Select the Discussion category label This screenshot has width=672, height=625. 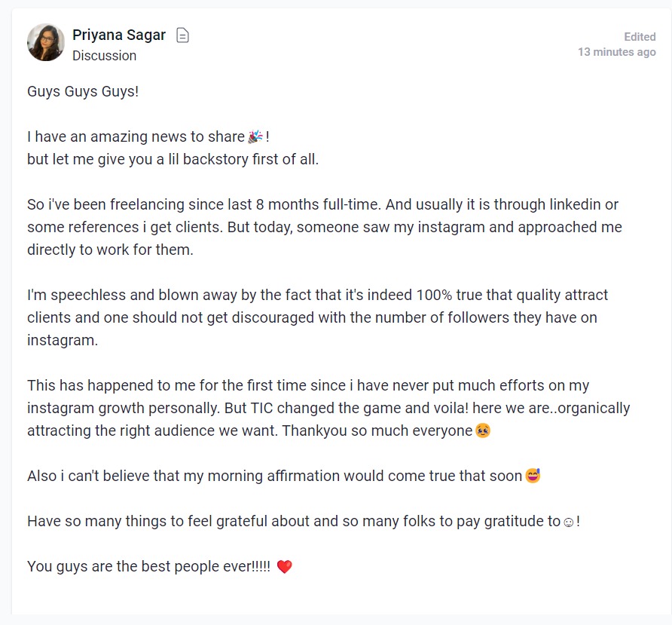click(104, 55)
